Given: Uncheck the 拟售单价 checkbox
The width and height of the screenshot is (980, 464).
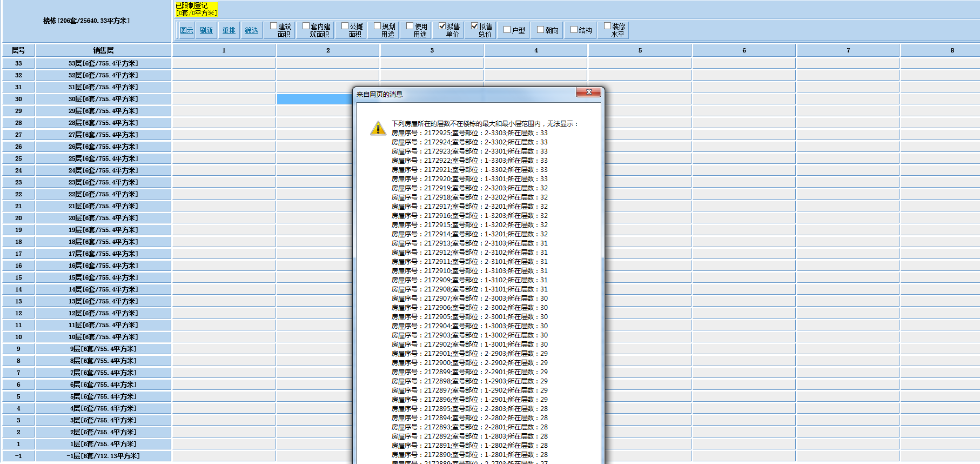Looking at the screenshot, I should point(442,26).
